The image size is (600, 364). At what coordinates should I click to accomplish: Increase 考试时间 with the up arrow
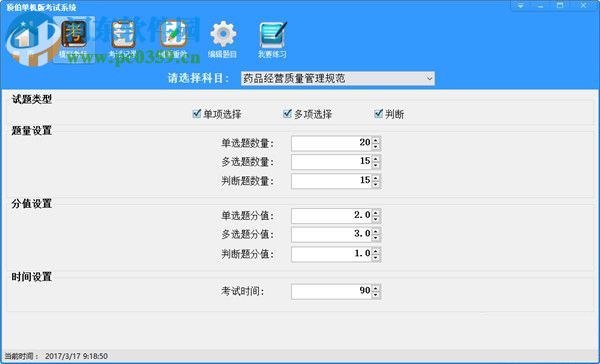[x=376, y=288]
